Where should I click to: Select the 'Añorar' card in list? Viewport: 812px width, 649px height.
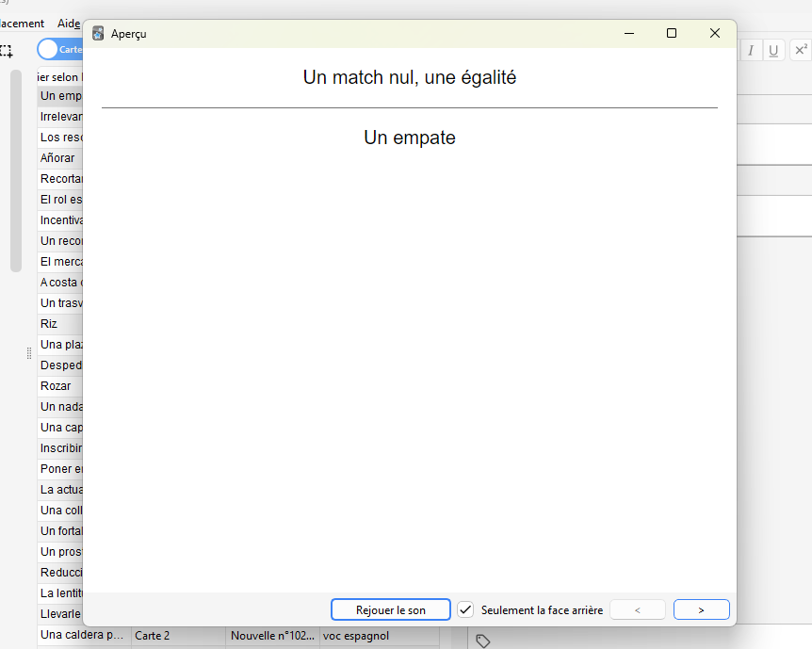click(58, 157)
